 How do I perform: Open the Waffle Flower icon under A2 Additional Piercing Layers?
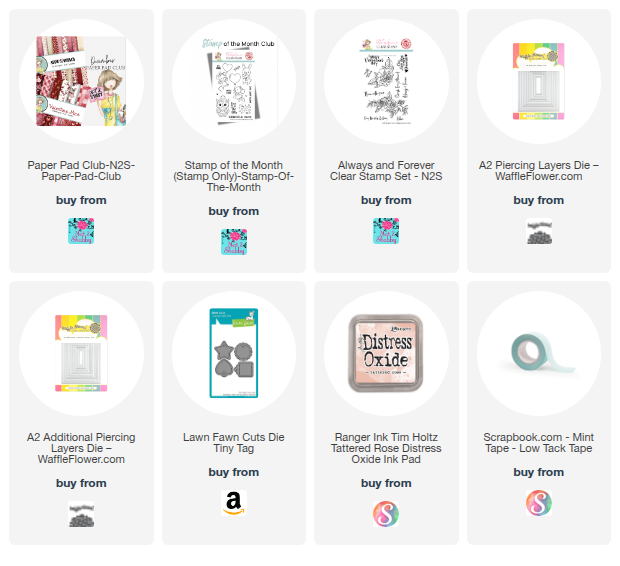pos(81,514)
